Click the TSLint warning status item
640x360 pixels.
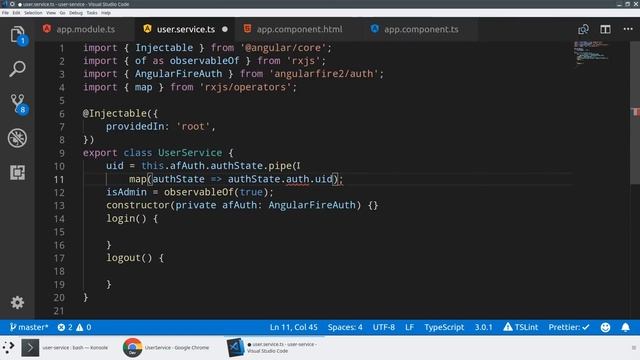pos(520,327)
